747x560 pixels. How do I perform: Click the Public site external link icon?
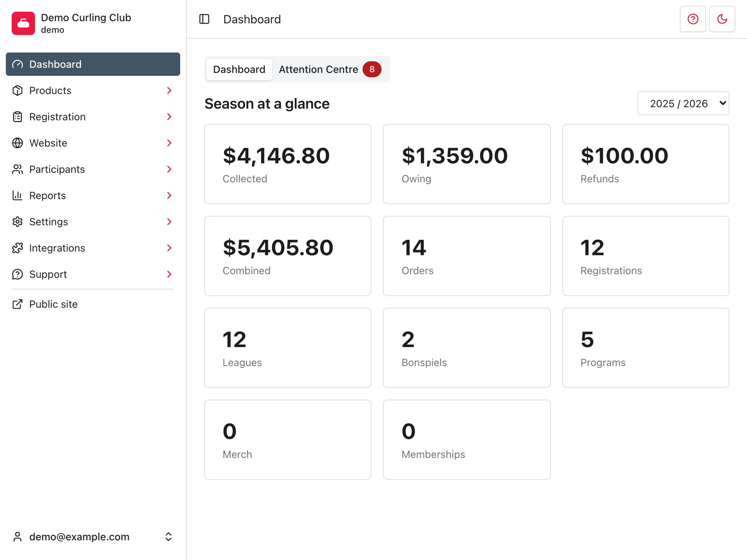pos(18,304)
